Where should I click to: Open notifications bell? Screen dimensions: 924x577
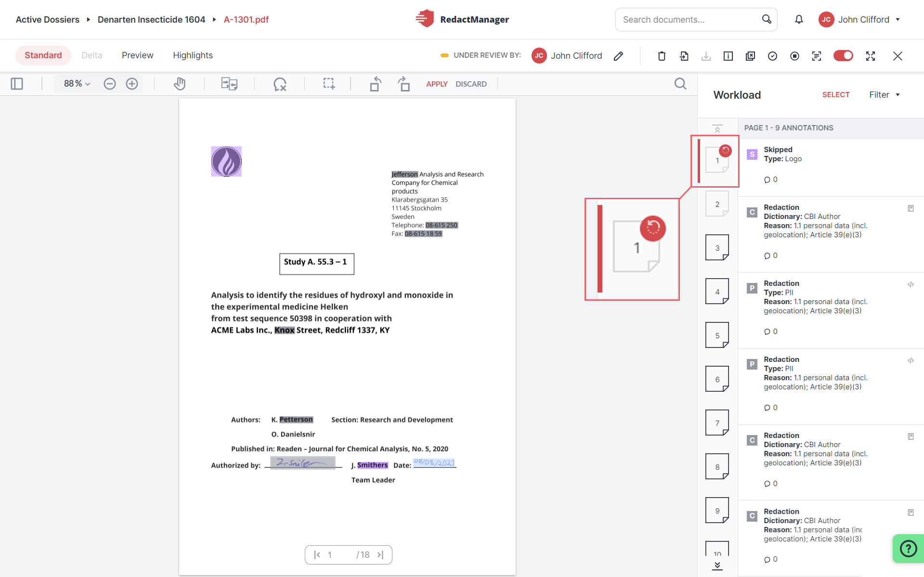click(799, 19)
